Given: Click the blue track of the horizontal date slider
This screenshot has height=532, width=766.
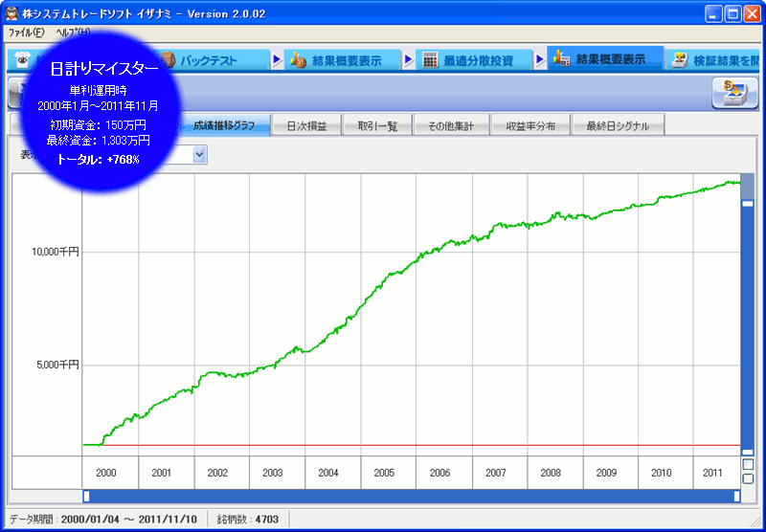Looking at the screenshot, I should [412, 496].
